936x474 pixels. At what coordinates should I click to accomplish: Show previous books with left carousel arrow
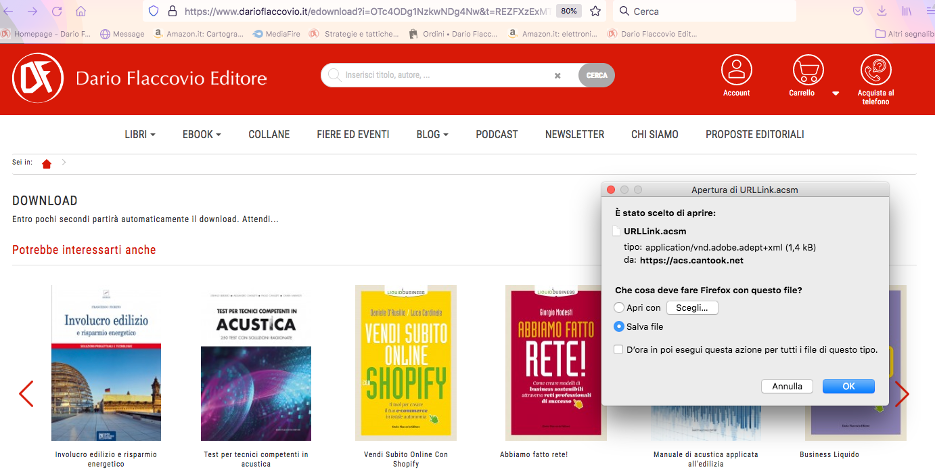point(26,394)
